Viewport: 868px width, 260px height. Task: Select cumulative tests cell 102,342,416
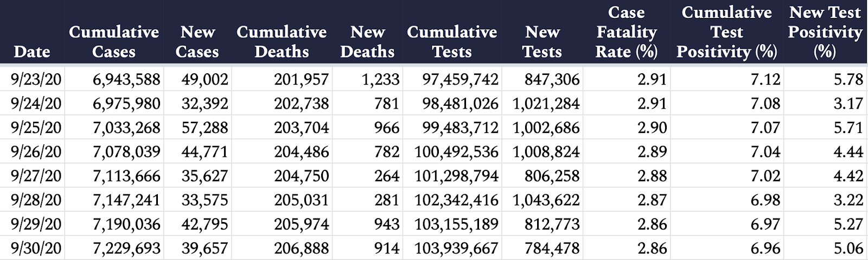pyautogui.click(x=456, y=200)
